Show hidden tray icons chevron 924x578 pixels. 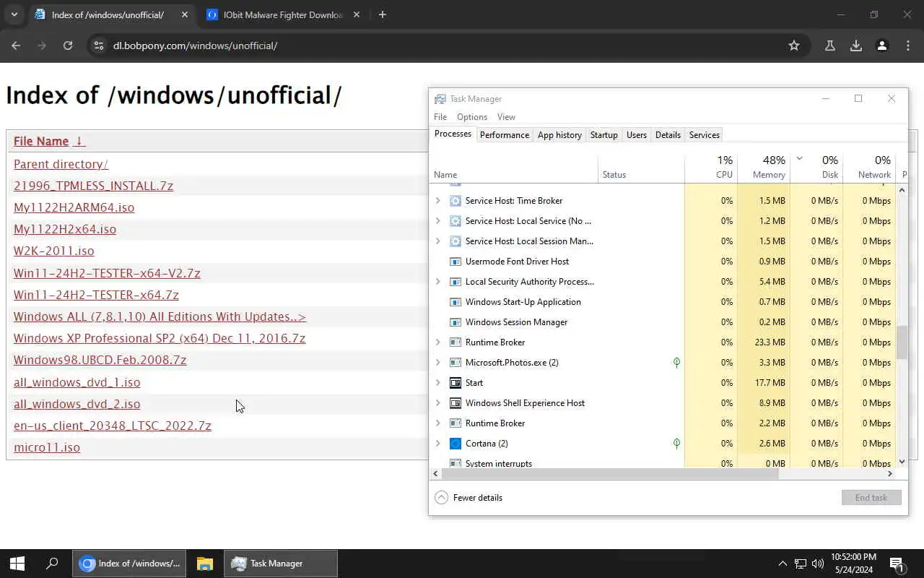[x=783, y=564]
